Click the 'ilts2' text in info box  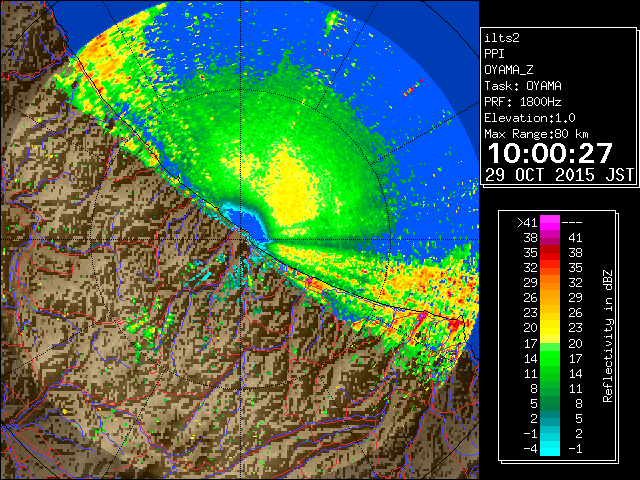(502, 38)
